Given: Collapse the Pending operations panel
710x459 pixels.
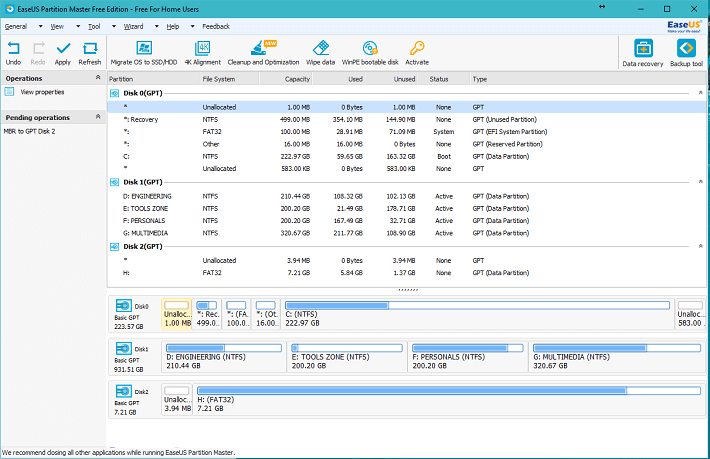Looking at the screenshot, I should (x=98, y=117).
